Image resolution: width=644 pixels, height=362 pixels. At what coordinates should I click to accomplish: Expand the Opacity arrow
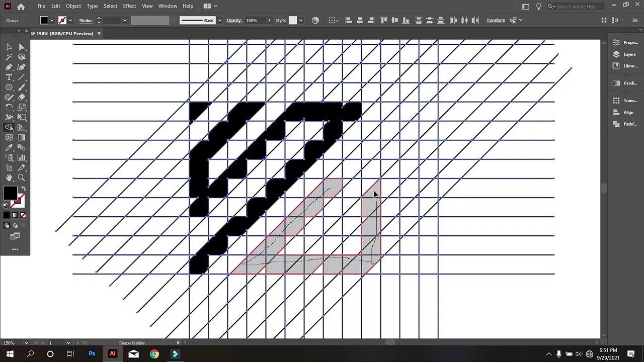coord(269,20)
